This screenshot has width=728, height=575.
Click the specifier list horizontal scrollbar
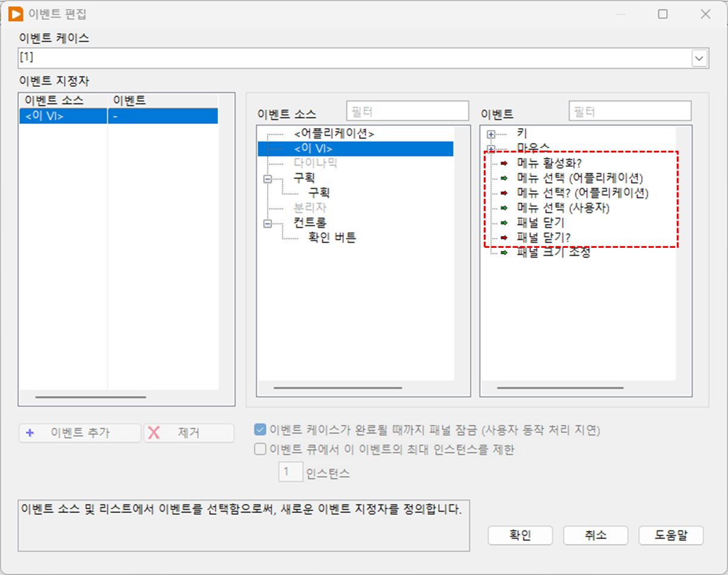[x=91, y=397]
